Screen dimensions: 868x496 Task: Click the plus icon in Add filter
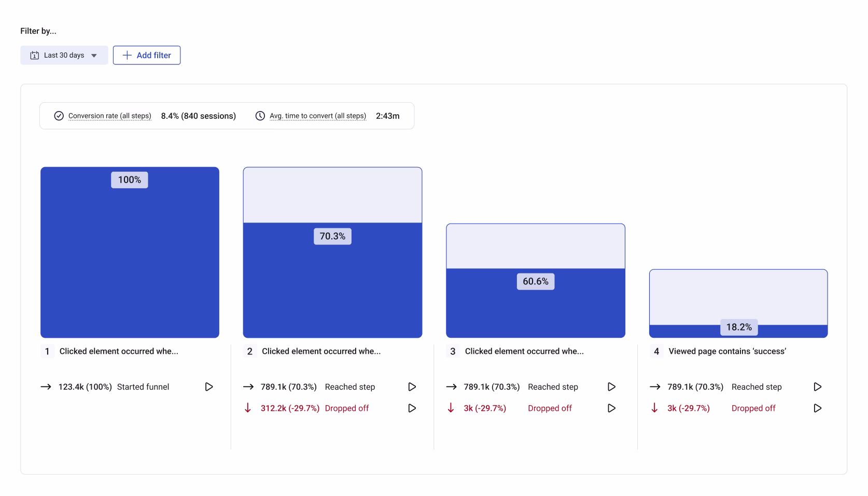click(x=127, y=55)
